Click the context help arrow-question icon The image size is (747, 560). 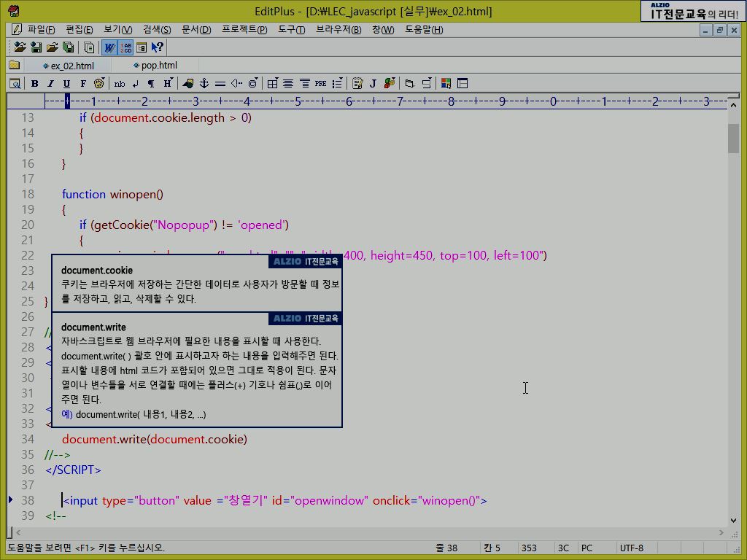[158, 47]
